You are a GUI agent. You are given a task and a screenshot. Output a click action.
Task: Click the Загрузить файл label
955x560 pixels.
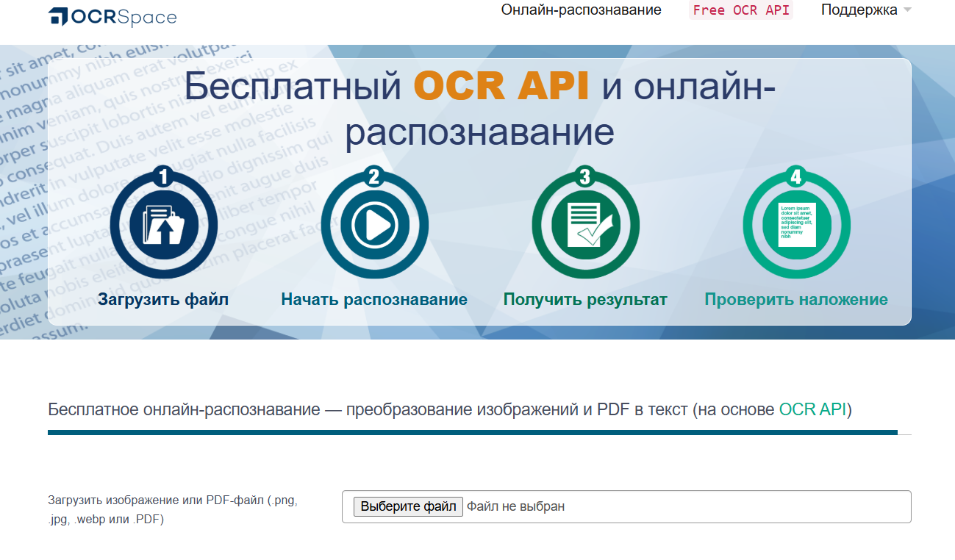[x=163, y=300]
